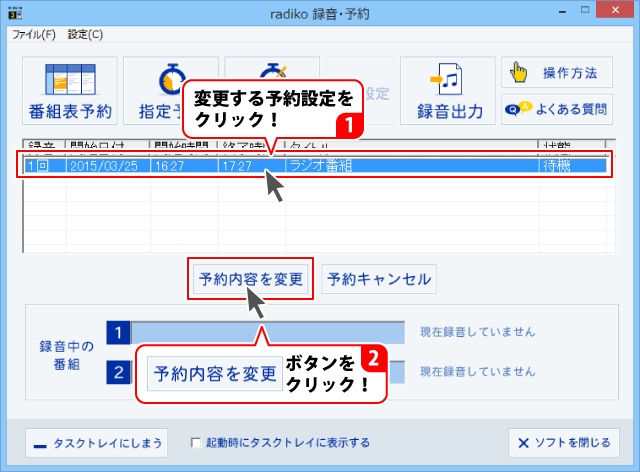Click the 16:27 start time cell
The height and width of the screenshot is (472, 640).
(x=184, y=166)
